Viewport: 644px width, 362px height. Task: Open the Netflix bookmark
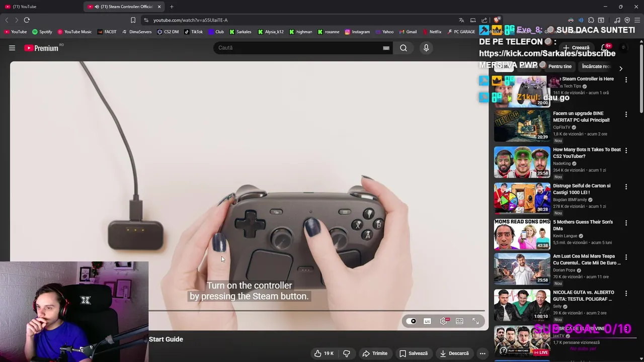point(432,32)
